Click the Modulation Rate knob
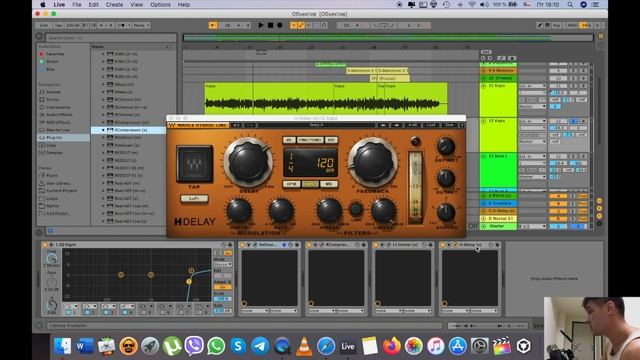 280,211
